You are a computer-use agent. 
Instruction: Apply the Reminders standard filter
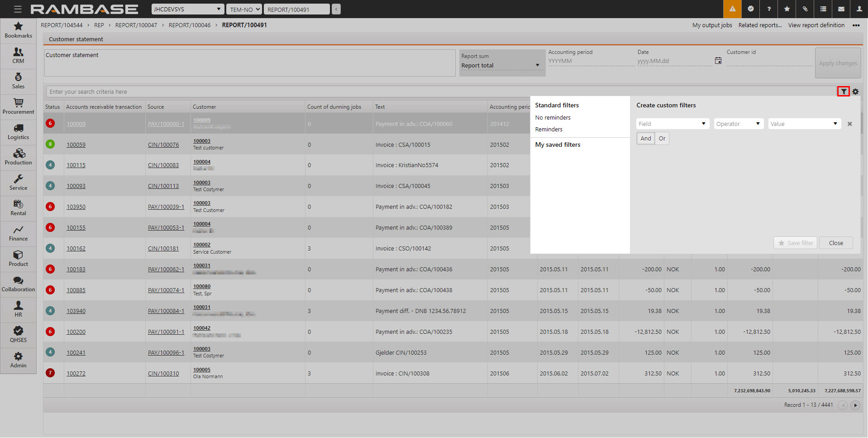coord(548,130)
